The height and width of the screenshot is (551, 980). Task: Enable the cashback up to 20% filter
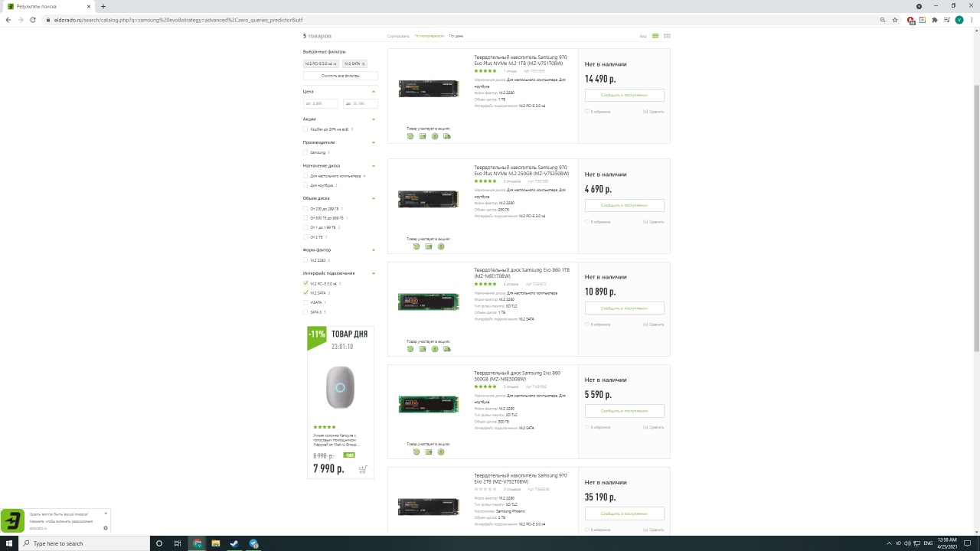(305, 129)
